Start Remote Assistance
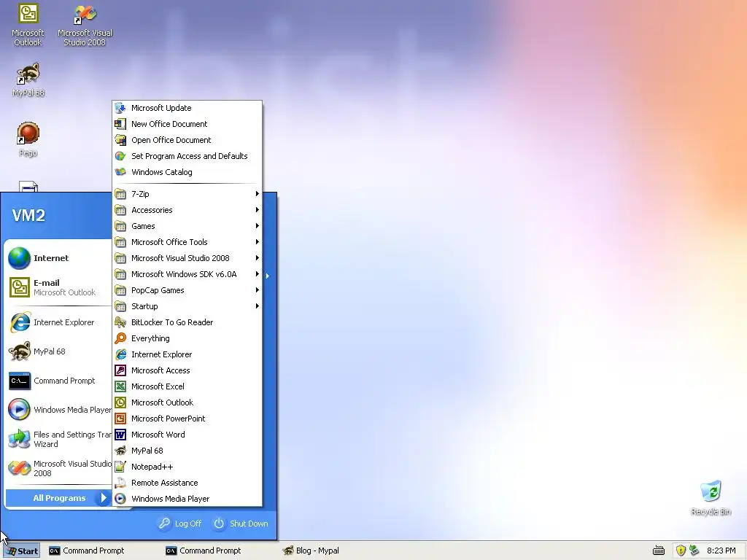The width and height of the screenshot is (747, 560). 187,483
